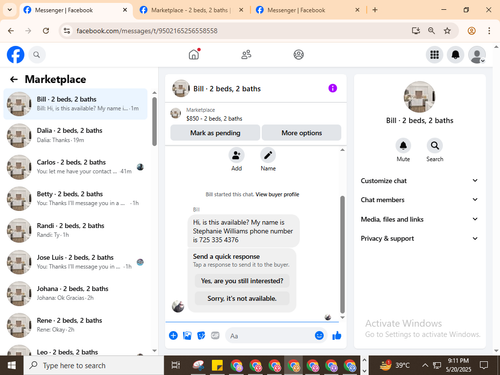Screen dimensions: 500x375
Task: Choose a GIF in composer
Action: (x=215, y=335)
